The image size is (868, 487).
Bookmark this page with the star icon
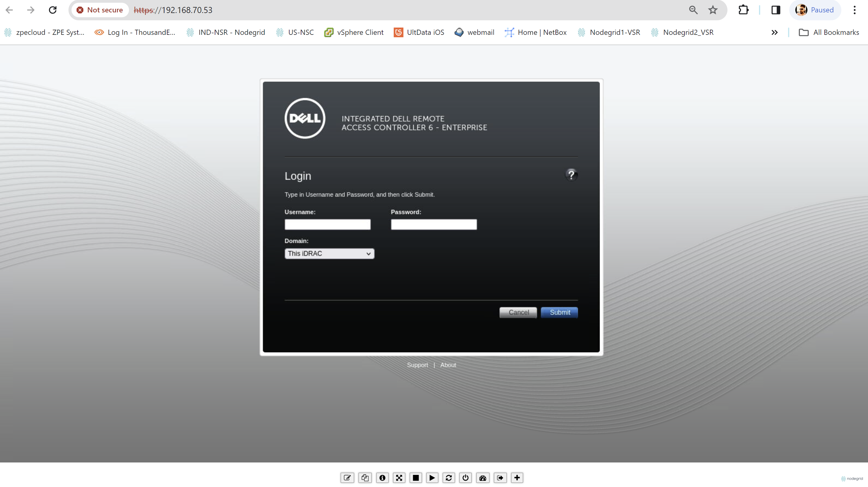coord(713,10)
